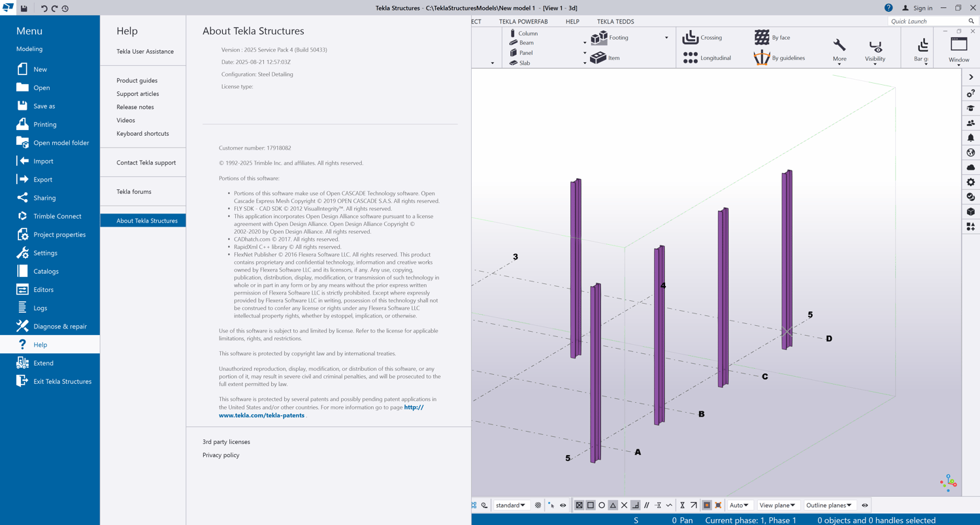This screenshot has height=525, width=980.
Task: Open the Privacy policy link
Action: coord(221,455)
